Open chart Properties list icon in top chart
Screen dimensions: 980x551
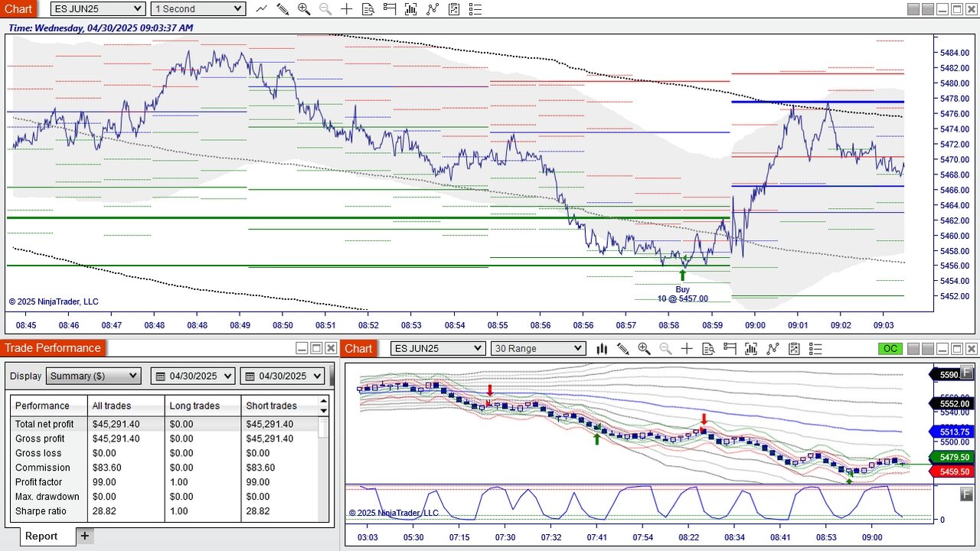(x=475, y=9)
